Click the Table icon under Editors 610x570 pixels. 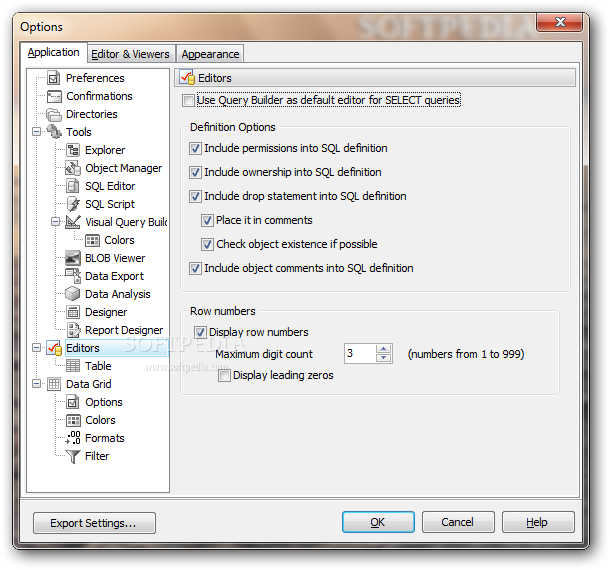(73, 366)
